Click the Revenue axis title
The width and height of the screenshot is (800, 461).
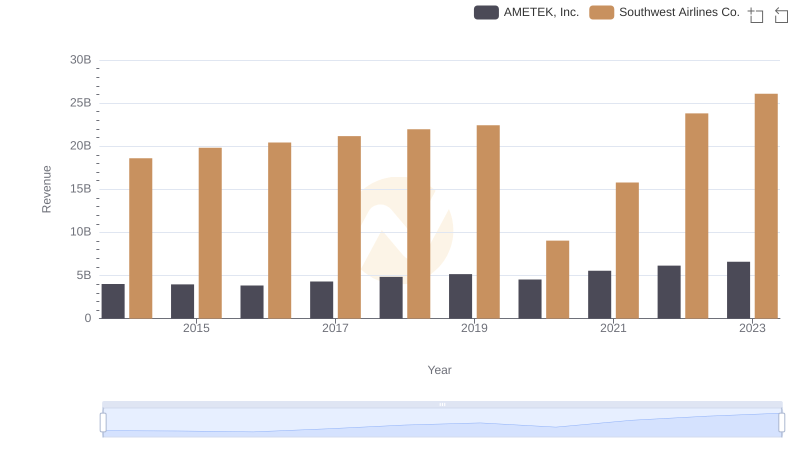(46, 189)
